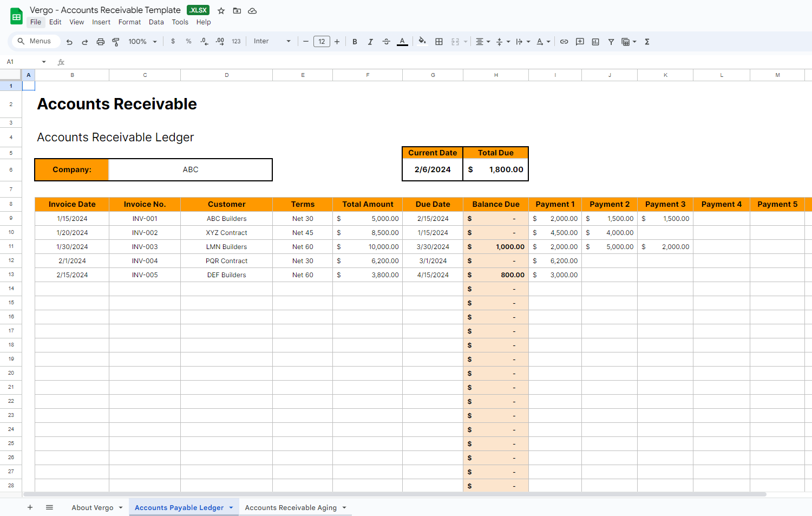This screenshot has width=812, height=516.
Task: Open the Inter font dropdown
Action: 272,41
